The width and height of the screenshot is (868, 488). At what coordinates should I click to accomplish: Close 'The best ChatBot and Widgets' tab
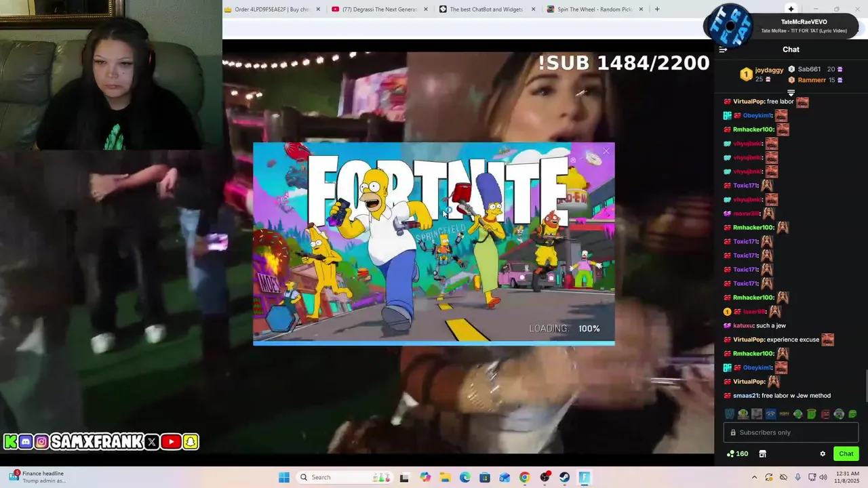click(x=533, y=9)
